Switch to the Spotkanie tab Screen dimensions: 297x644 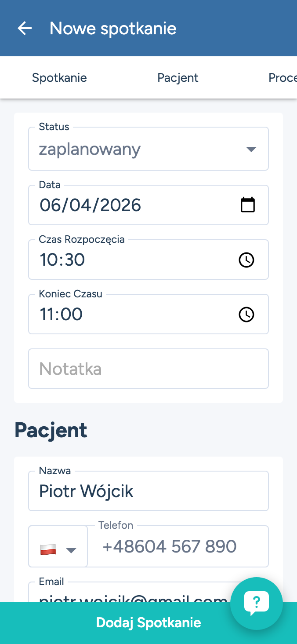(x=59, y=78)
